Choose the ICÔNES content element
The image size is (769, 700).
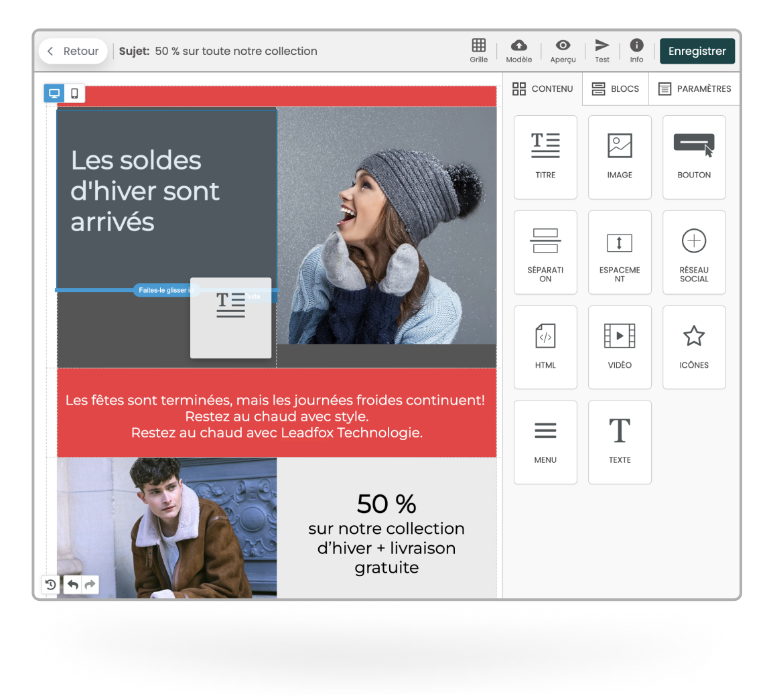coord(694,347)
